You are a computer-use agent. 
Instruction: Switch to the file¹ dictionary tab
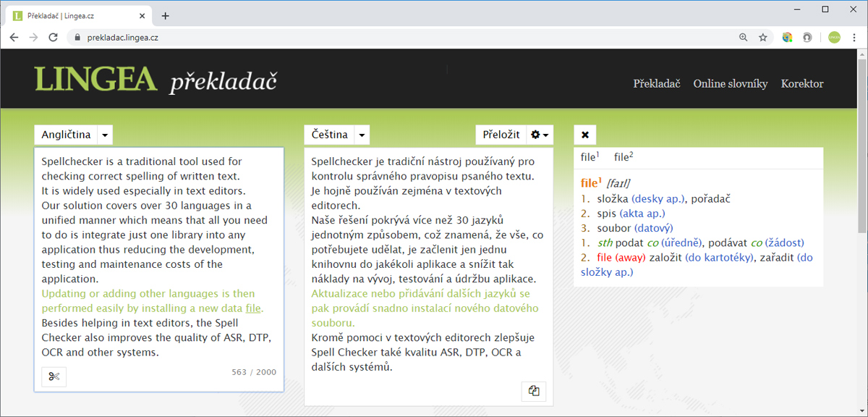(590, 157)
